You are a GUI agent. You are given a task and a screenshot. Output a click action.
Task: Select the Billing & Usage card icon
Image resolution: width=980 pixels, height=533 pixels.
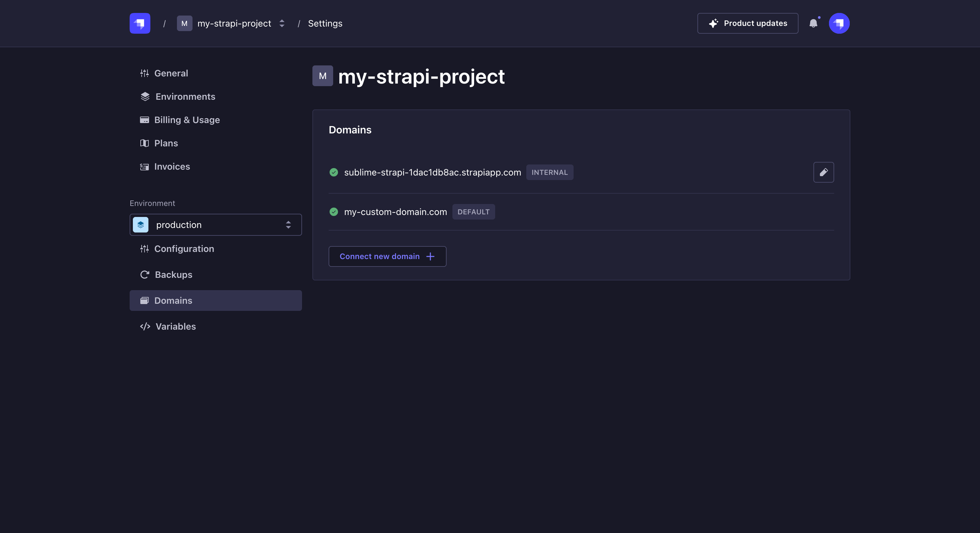[145, 120]
